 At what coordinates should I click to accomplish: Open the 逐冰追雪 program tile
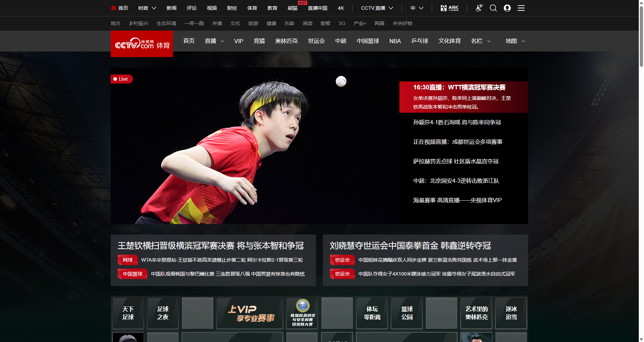511,313
